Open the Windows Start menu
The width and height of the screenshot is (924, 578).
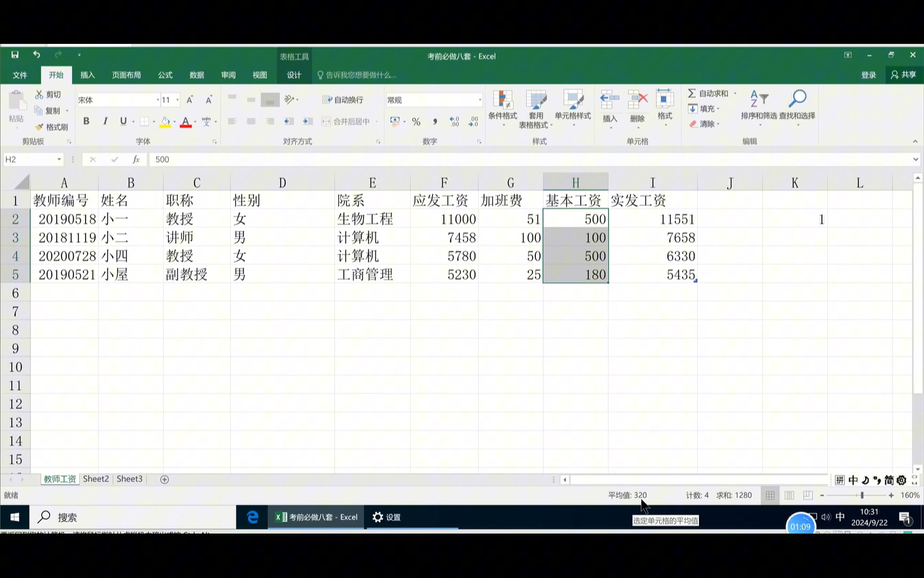point(15,517)
